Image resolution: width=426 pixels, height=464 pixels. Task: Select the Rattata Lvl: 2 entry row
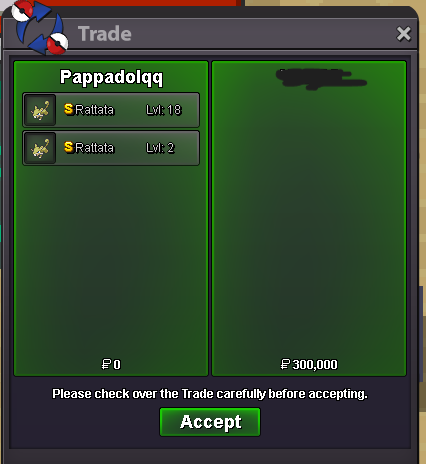pyautogui.click(x=111, y=148)
